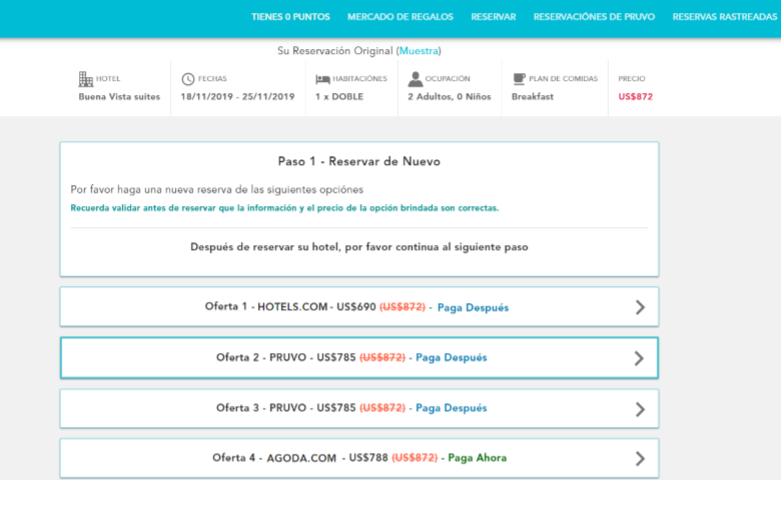The image size is (781, 517).
Task: Follow the Muestra link
Action: coord(418,51)
